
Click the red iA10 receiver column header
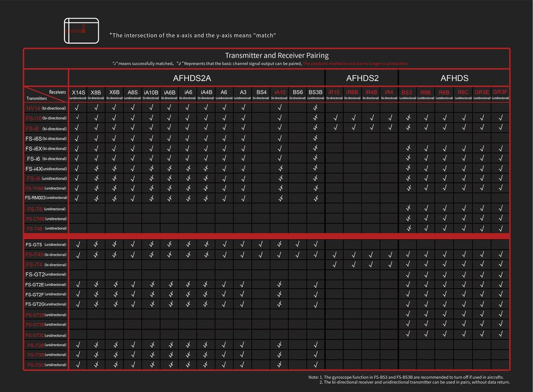pyautogui.click(x=279, y=94)
